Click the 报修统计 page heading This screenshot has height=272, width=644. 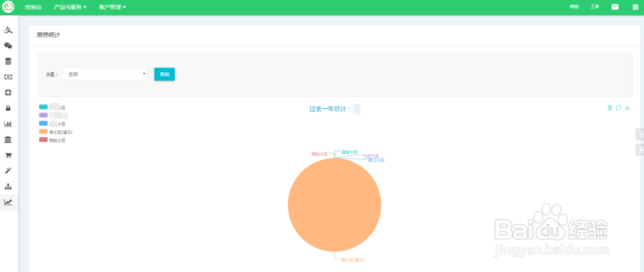[x=48, y=35]
